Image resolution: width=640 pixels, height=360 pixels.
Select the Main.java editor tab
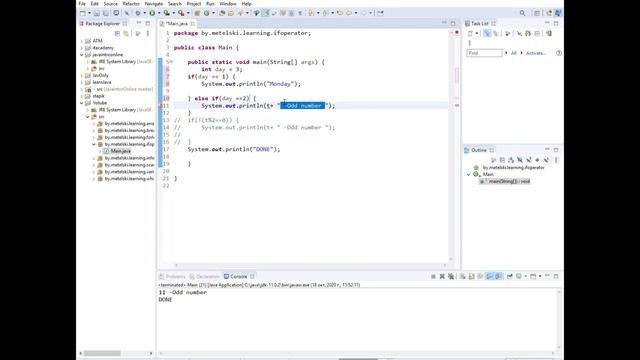[177, 24]
